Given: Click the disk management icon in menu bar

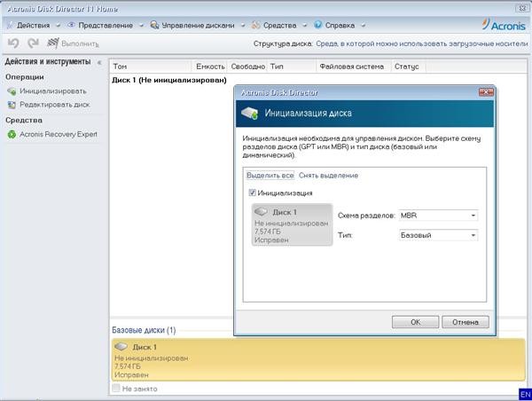Looking at the screenshot, I should [x=154, y=25].
